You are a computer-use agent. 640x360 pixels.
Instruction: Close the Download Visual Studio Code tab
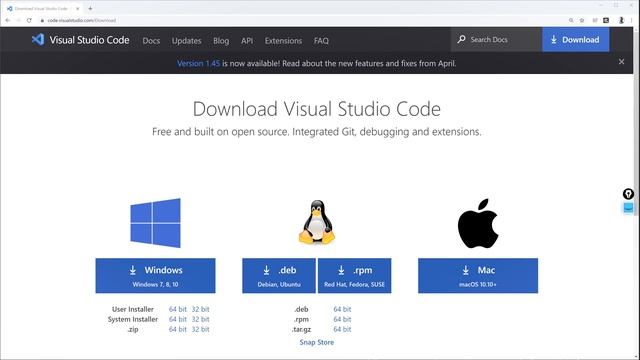click(x=78, y=8)
